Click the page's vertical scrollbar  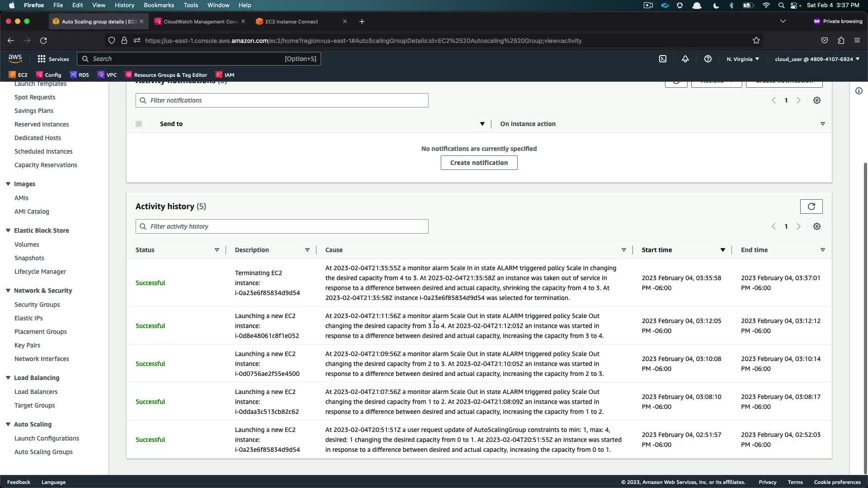[865, 316]
